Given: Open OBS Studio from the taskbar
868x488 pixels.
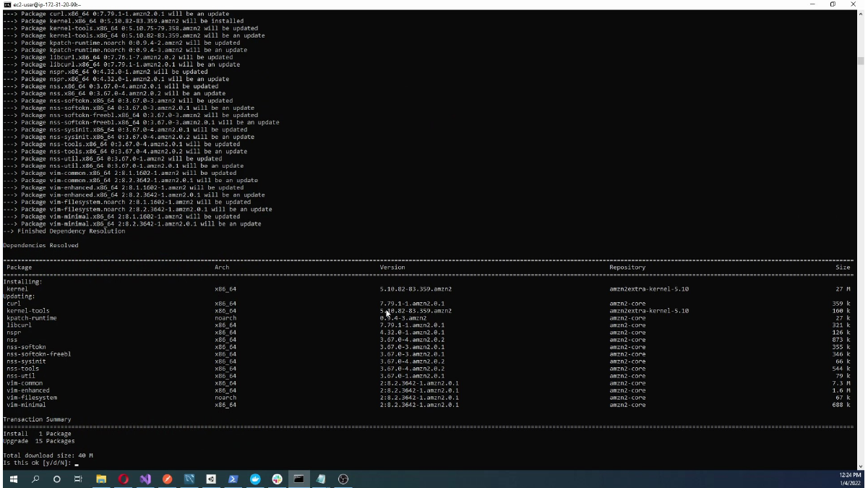Looking at the screenshot, I should coord(343,479).
